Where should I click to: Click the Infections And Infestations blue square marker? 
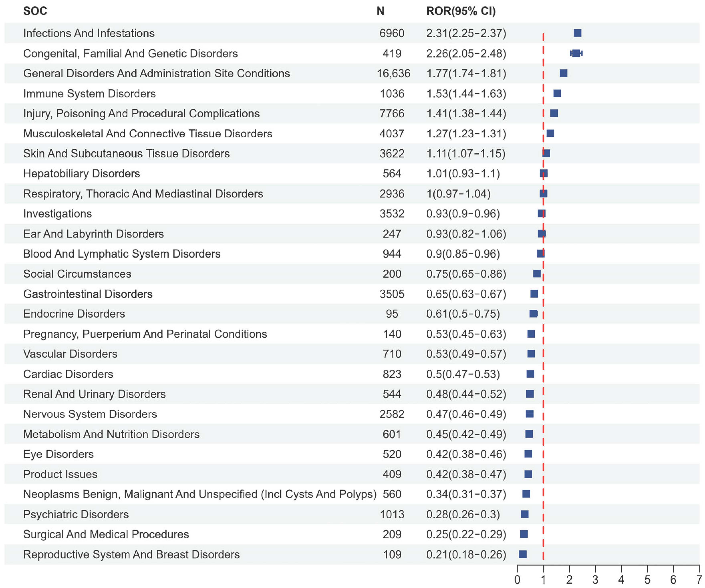coord(577,33)
